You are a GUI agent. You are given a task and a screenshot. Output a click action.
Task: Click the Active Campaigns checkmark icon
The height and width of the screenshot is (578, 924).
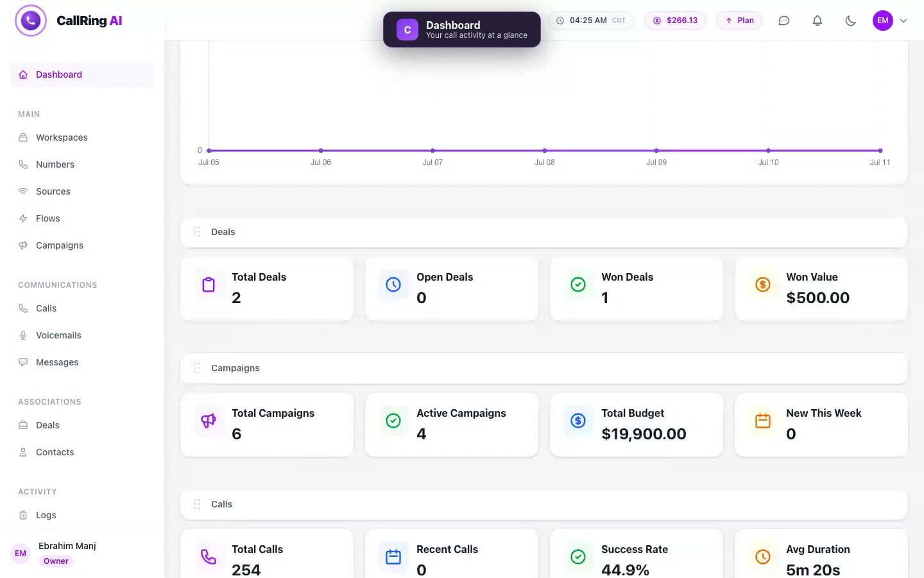pyautogui.click(x=393, y=421)
